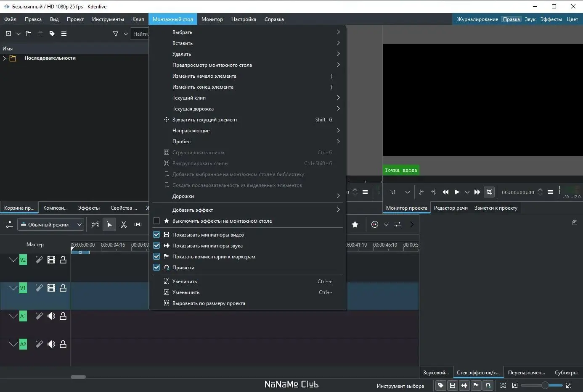Activate the spacer tool icon
The height and width of the screenshot is (392, 583).
[x=138, y=225]
